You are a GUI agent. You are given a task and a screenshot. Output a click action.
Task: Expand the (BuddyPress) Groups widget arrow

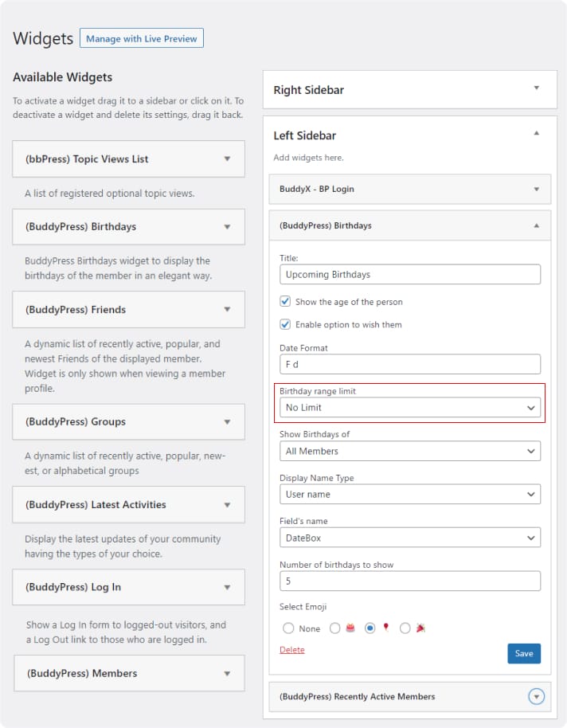227,422
